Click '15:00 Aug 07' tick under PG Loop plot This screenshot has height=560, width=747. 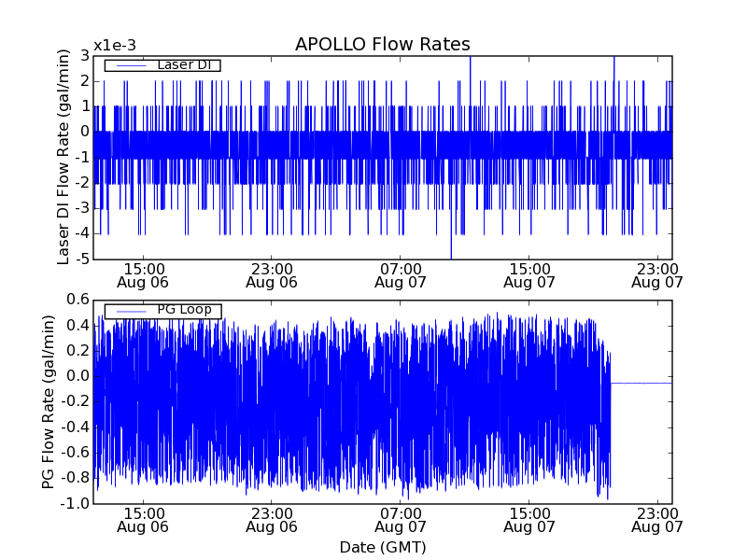(x=529, y=520)
